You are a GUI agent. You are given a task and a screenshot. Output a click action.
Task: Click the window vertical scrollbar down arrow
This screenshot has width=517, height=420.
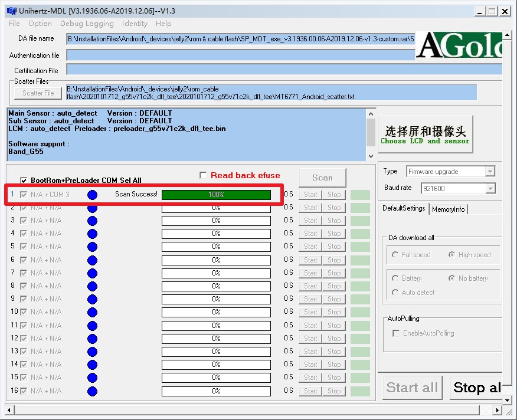pyautogui.click(x=507, y=400)
